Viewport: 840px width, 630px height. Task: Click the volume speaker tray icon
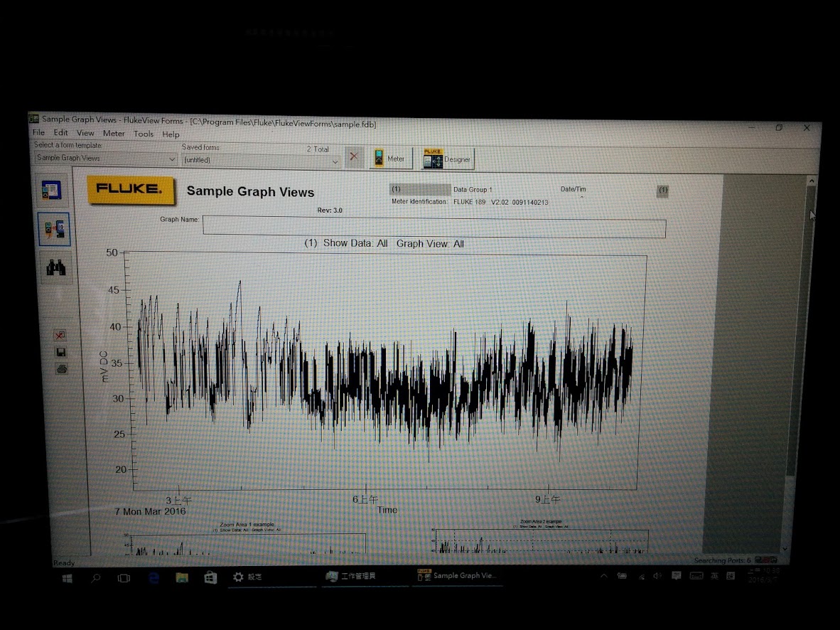[657, 576]
